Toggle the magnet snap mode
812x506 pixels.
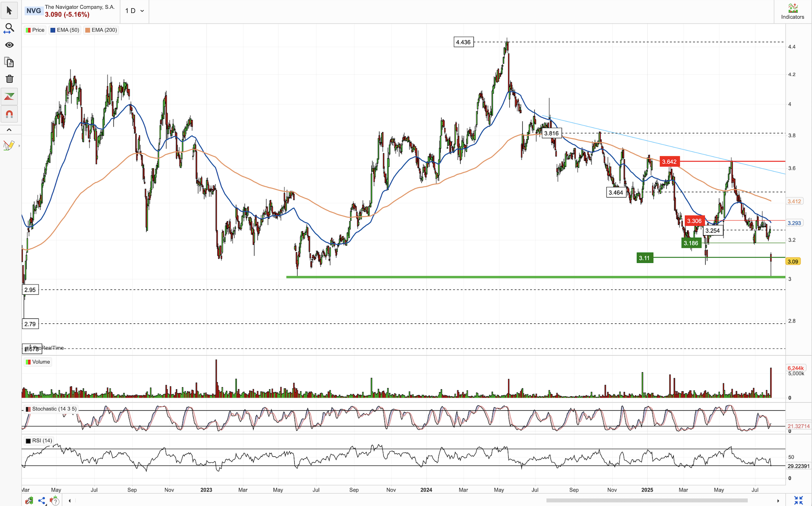click(9, 114)
